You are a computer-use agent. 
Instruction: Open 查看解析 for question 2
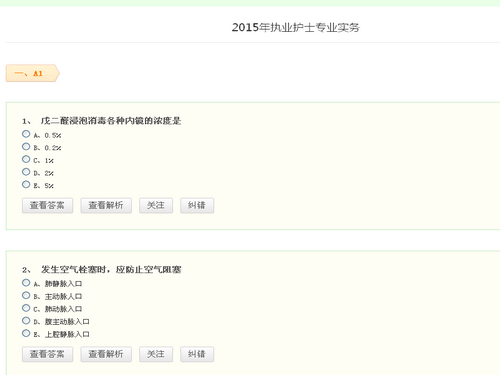[x=106, y=354]
